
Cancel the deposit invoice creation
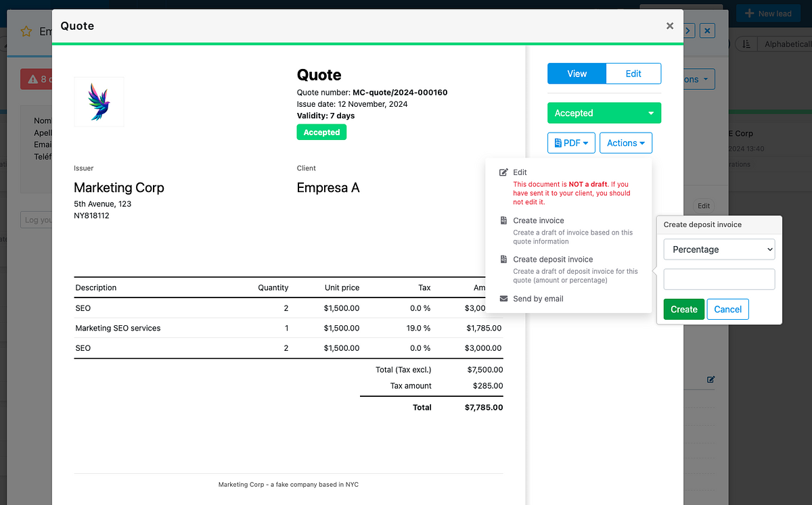tap(727, 309)
